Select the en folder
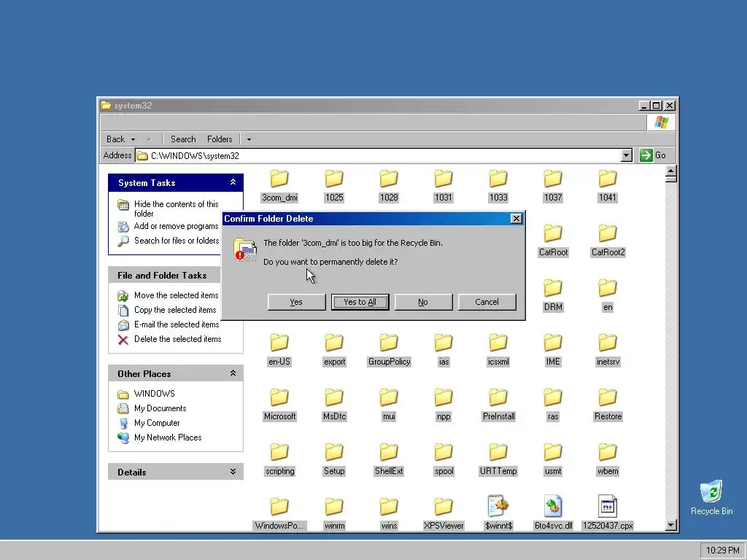The height and width of the screenshot is (560, 747). pos(608,295)
